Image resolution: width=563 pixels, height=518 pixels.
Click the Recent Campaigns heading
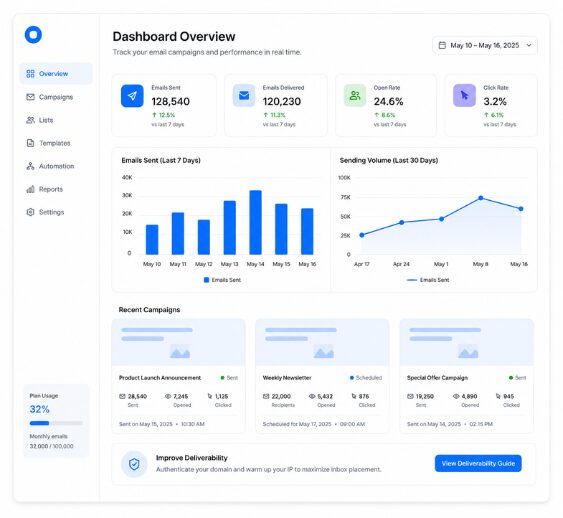(149, 310)
